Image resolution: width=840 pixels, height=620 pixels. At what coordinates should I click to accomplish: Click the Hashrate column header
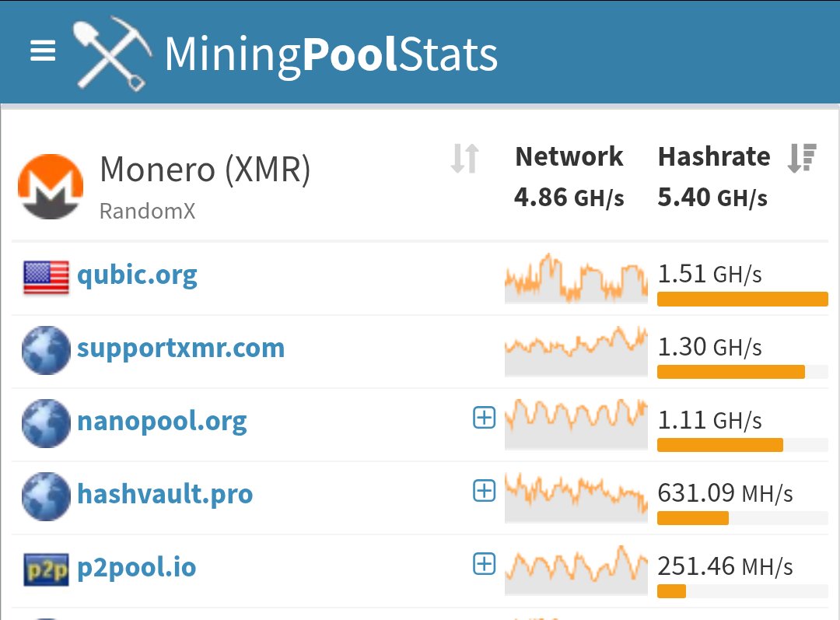(714, 157)
